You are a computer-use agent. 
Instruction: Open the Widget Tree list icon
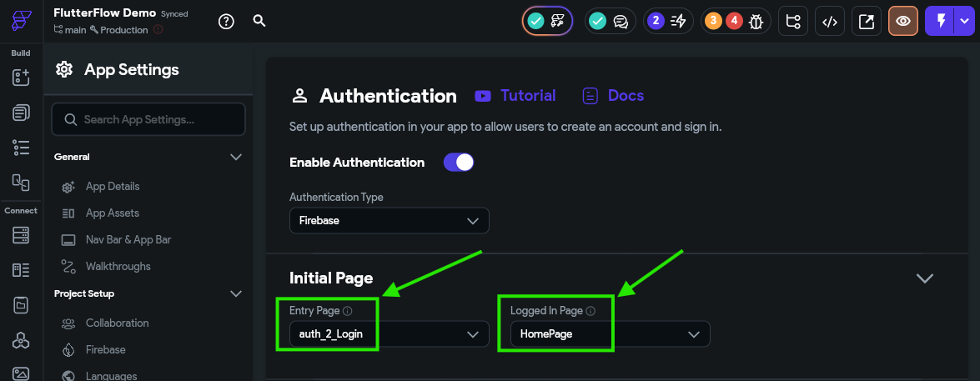pyautogui.click(x=21, y=148)
